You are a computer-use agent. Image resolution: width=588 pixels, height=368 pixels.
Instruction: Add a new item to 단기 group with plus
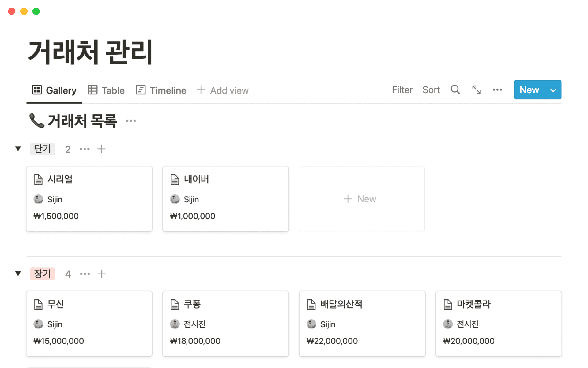(101, 149)
